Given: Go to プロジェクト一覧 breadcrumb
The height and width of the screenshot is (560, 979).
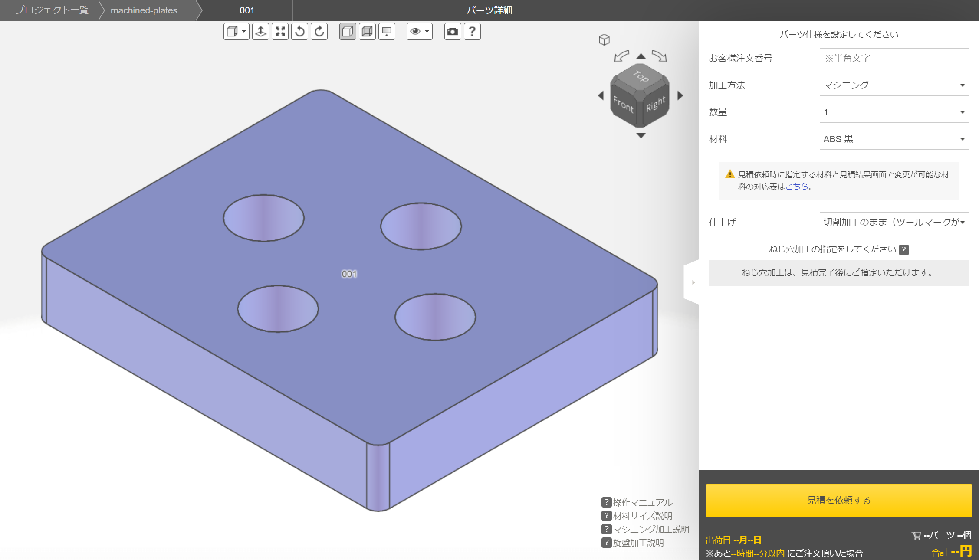Looking at the screenshot, I should 52,10.
